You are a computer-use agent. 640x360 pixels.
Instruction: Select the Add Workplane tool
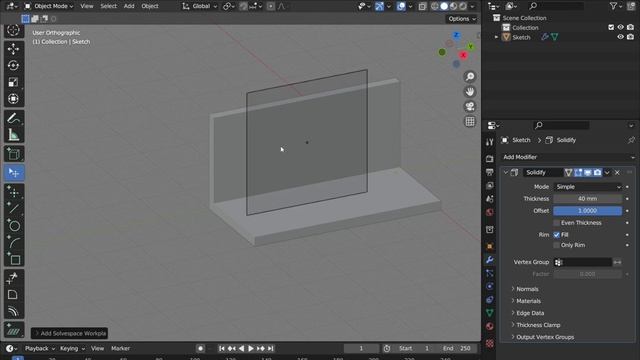point(13,331)
